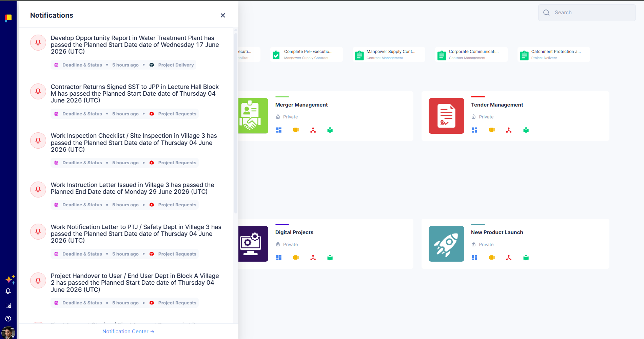Screen dimensions: 644x339
Task: Open Tender Management blue dashboard icon
Action: (x=474, y=130)
